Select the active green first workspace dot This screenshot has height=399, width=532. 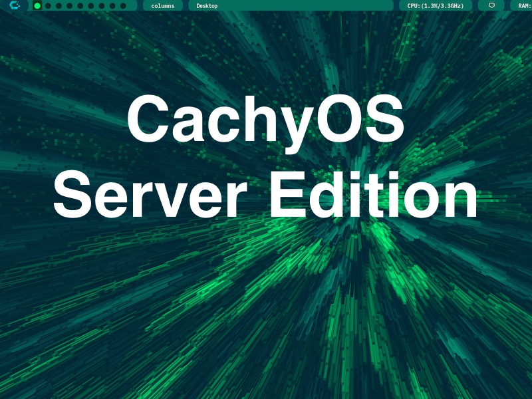coord(37,6)
